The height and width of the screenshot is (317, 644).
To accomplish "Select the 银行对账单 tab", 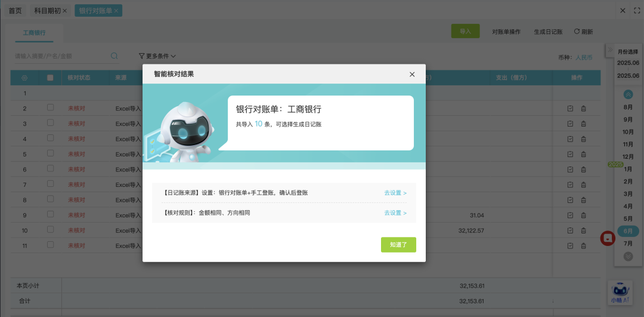I will tap(95, 11).
